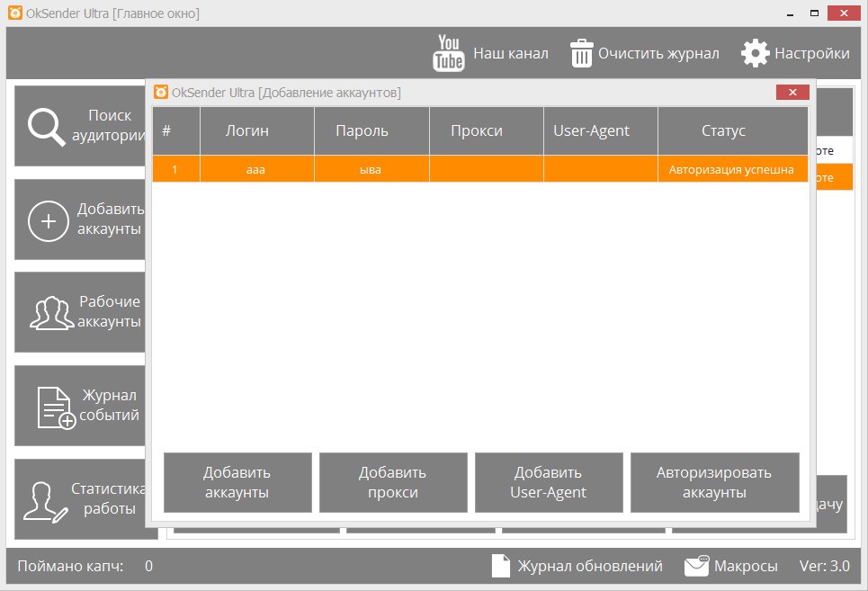The width and height of the screenshot is (868, 591).
Task: Click the update journal page icon
Action: point(500,566)
